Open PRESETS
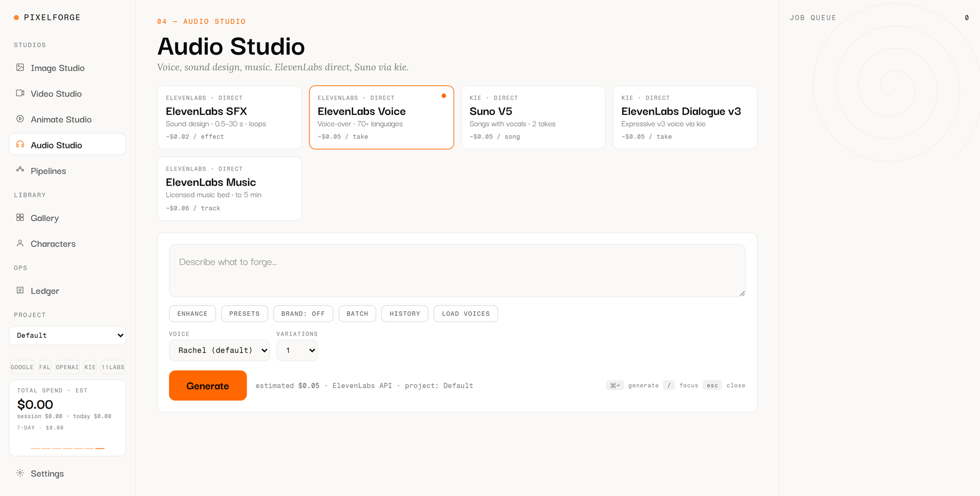980x496 pixels. 244,314
